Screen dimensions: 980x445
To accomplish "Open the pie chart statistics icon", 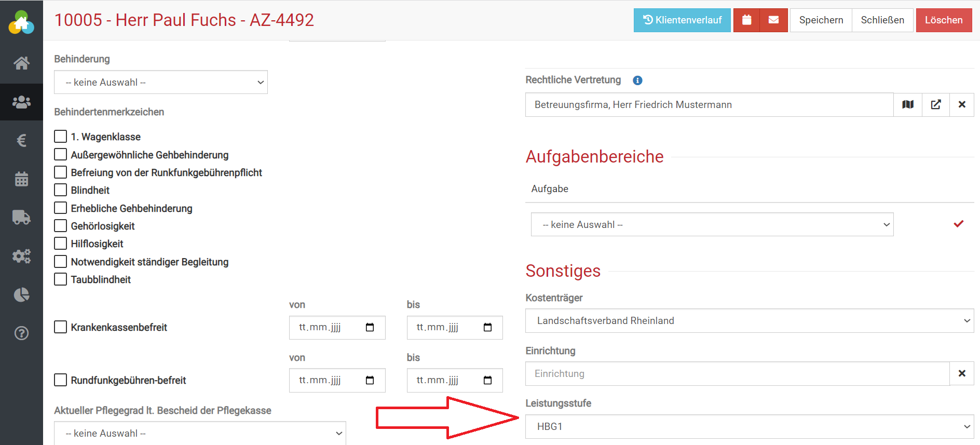I will point(21,295).
